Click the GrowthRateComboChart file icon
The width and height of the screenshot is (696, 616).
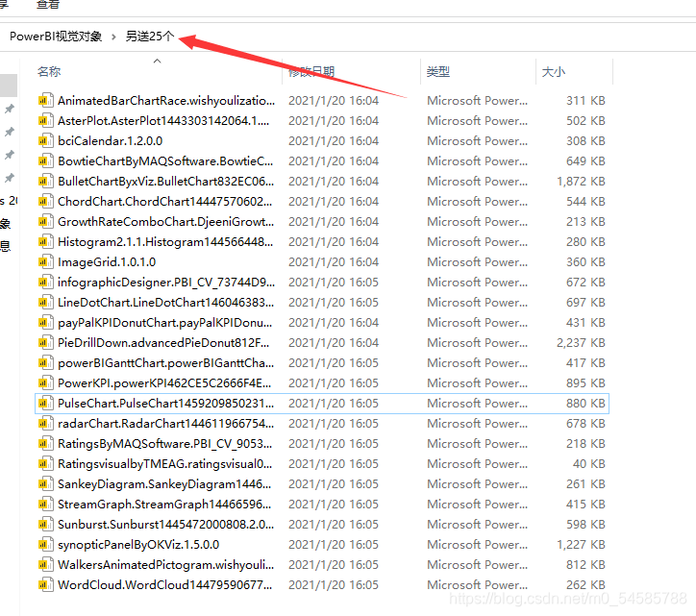pos(46,222)
